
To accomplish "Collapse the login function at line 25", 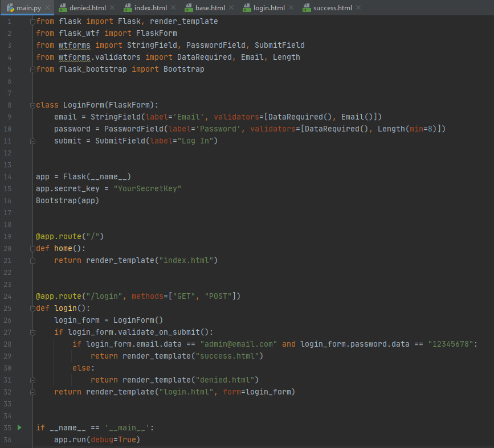I will tap(32, 309).
